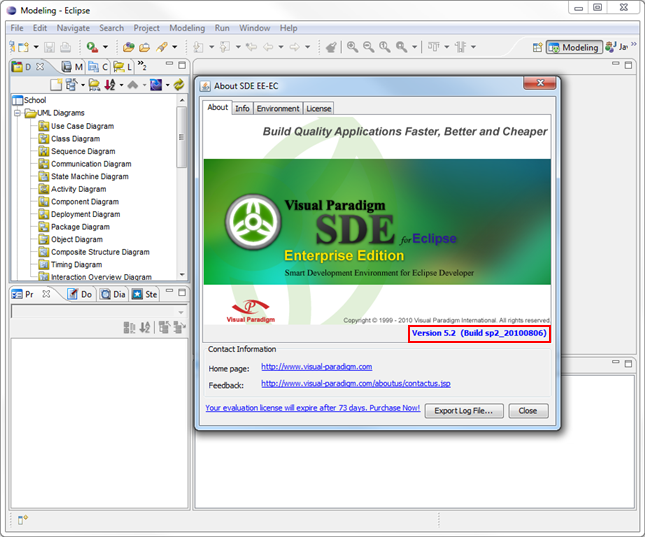Open the vertical distribution dropdown arrow

click(473, 47)
